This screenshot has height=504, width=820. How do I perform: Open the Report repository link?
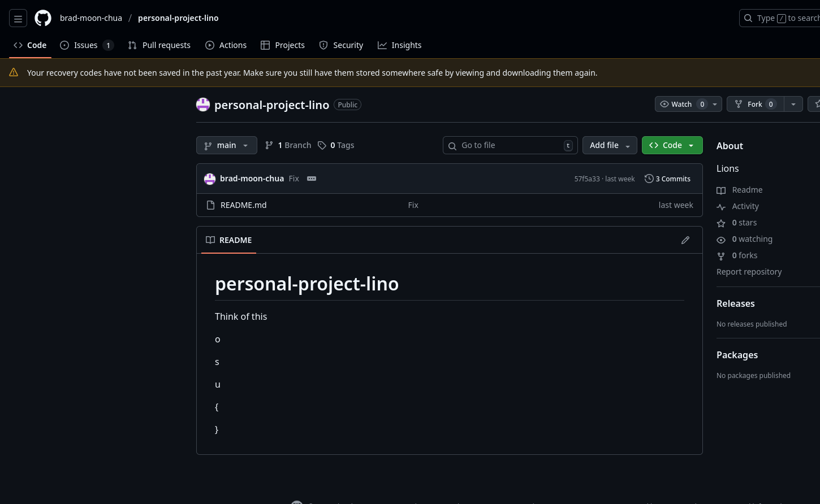(749, 272)
